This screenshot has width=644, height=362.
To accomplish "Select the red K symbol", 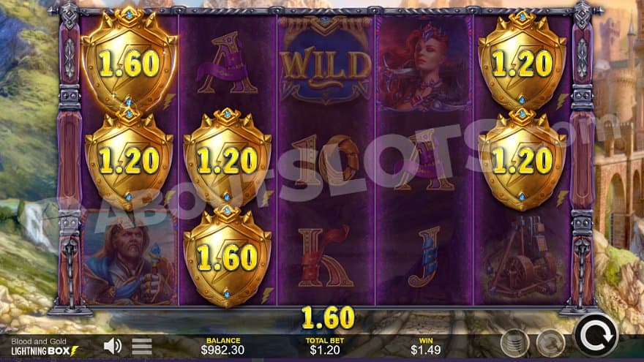I will pyautogui.click(x=324, y=257).
